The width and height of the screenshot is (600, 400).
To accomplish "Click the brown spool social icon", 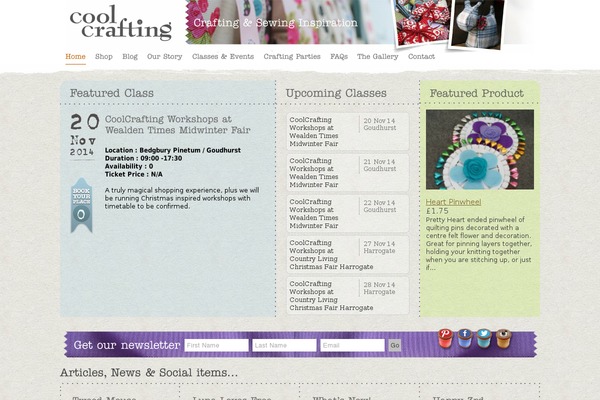I will pyautogui.click(x=503, y=338).
